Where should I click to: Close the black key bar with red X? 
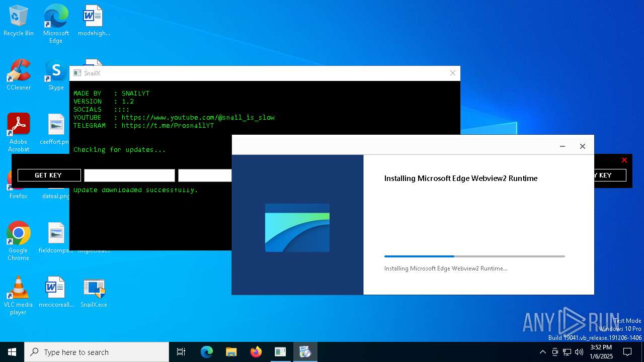click(624, 160)
